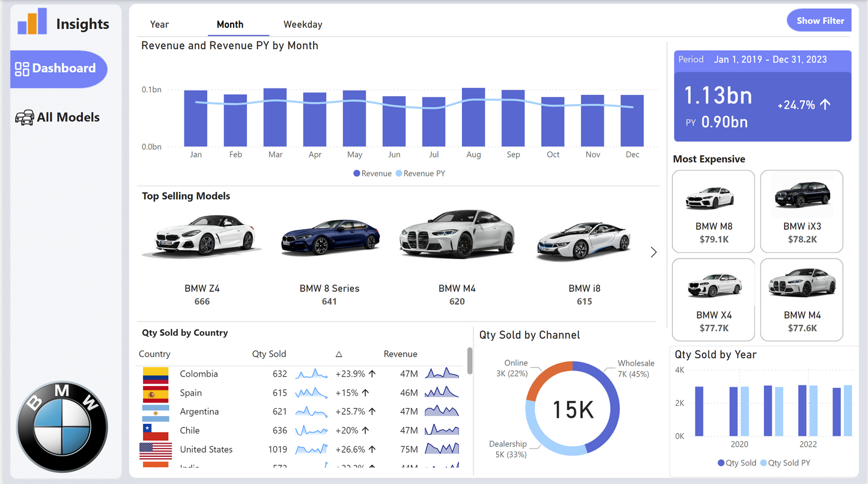This screenshot has width=868, height=484.
Task: Click the PY 0.90bn value
Action: click(x=717, y=122)
